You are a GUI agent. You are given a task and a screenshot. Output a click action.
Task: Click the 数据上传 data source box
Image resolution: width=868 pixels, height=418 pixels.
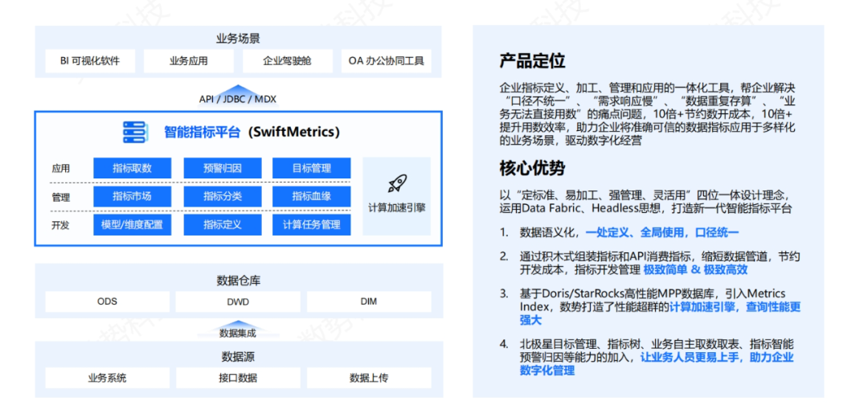click(x=369, y=378)
